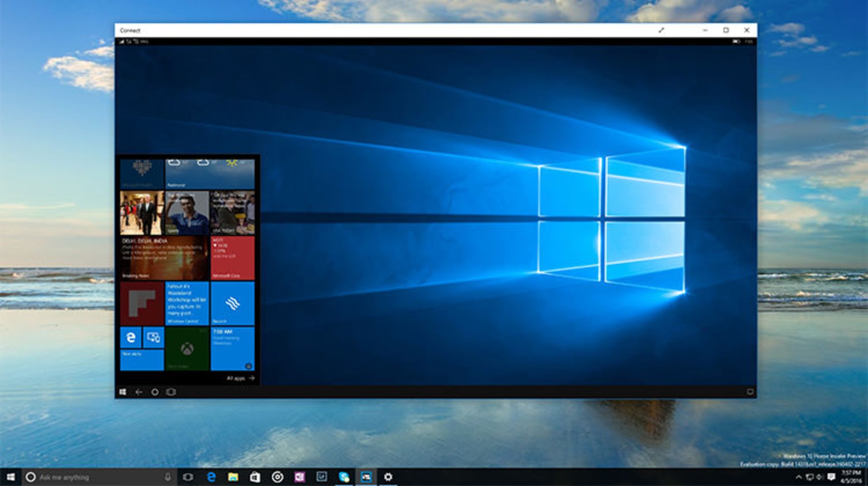This screenshot has width=868, height=486.
Task: Click the Connect window title text
Action: tap(130, 30)
